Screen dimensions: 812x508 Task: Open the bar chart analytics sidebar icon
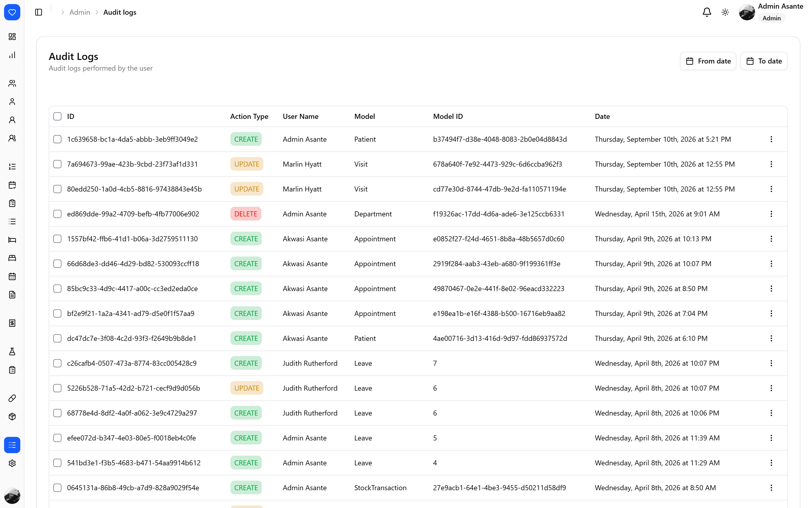[x=12, y=55]
